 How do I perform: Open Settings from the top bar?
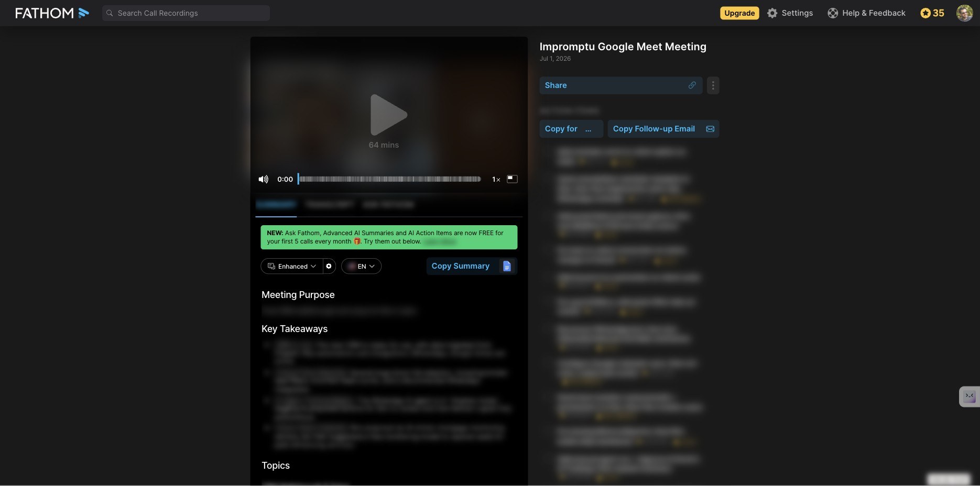(790, 13)
